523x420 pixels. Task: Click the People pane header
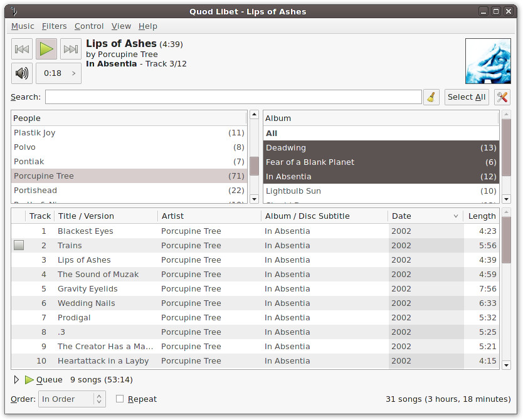(129, 118)
